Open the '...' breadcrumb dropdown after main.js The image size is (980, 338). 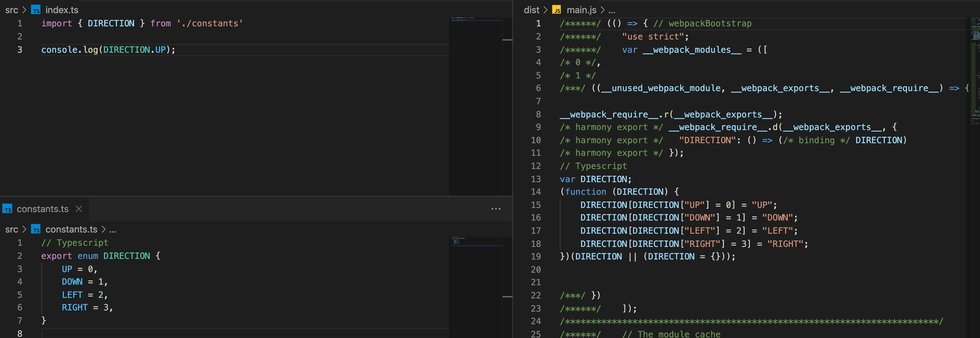[611, 10]
